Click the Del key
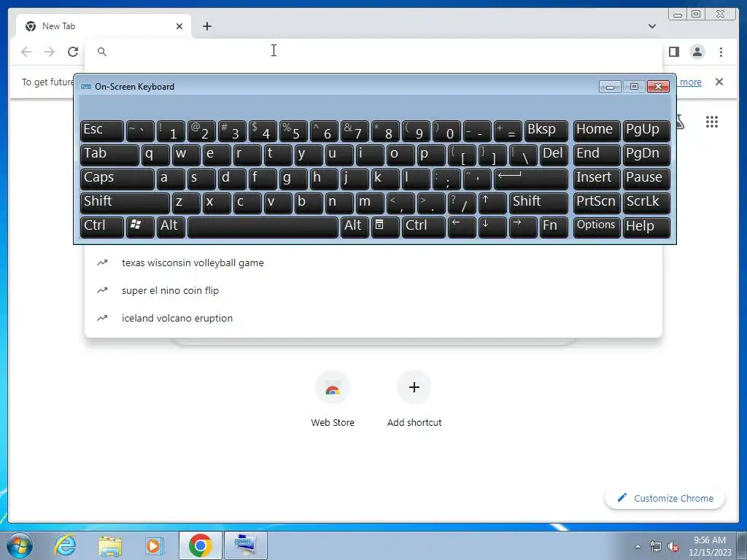The image size is (747, 560). pyautogui.click(x=554, y=155)
